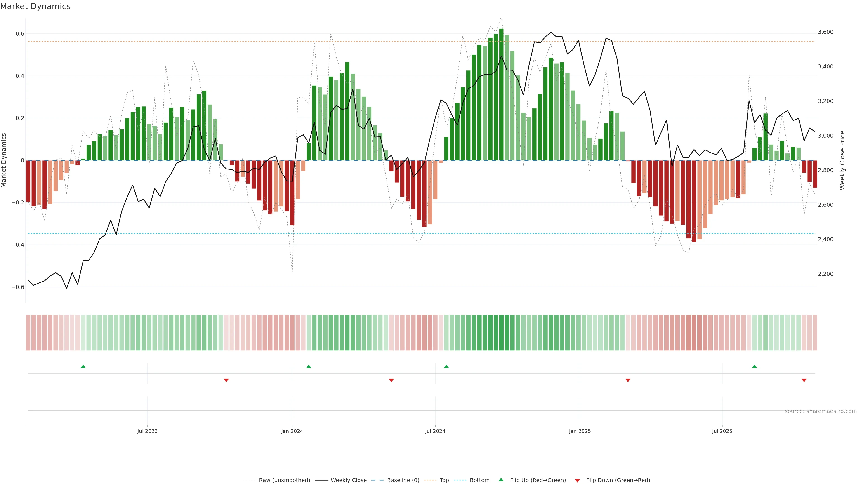The height and width of the screenshot is (488, 868).
Task: Click the Jan 2025 x-axis label
Action: (x=580, y=431)
